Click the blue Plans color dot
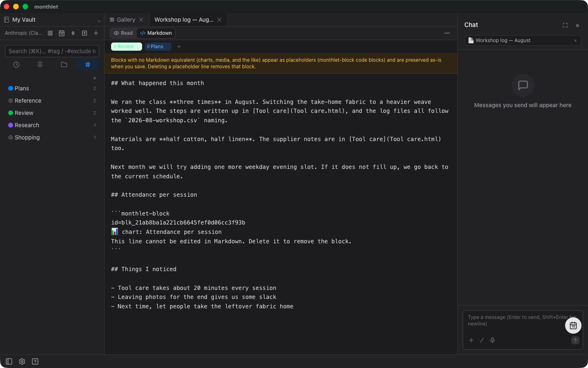Image resolution: width=588 pixels, height=368 pixels. pyautogui.click(x=11, y=88)
